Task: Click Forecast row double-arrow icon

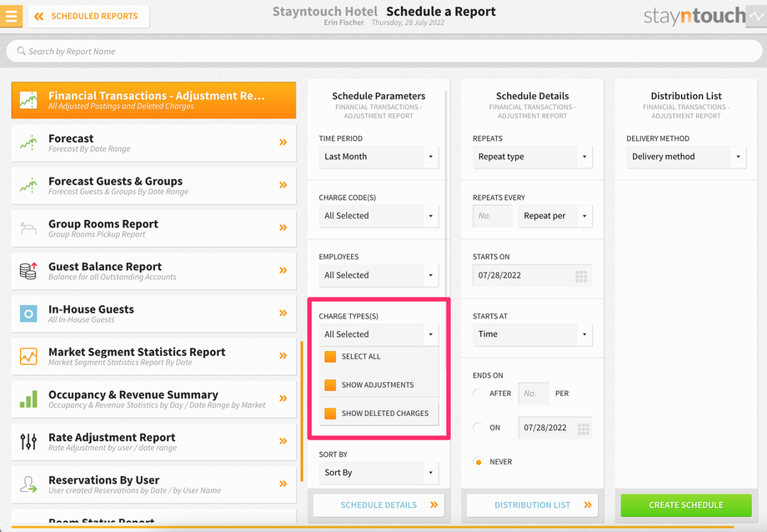Action: point(283,143)
